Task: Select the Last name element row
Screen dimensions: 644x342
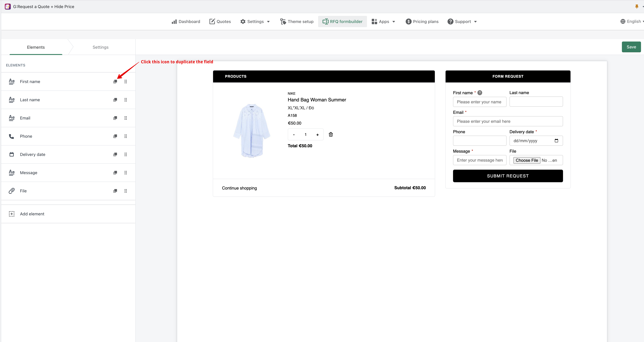Action: click(x=68, y=100)
